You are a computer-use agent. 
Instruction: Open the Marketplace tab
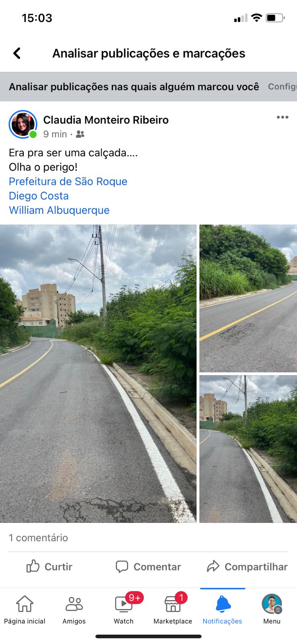[x=173, y=609]
